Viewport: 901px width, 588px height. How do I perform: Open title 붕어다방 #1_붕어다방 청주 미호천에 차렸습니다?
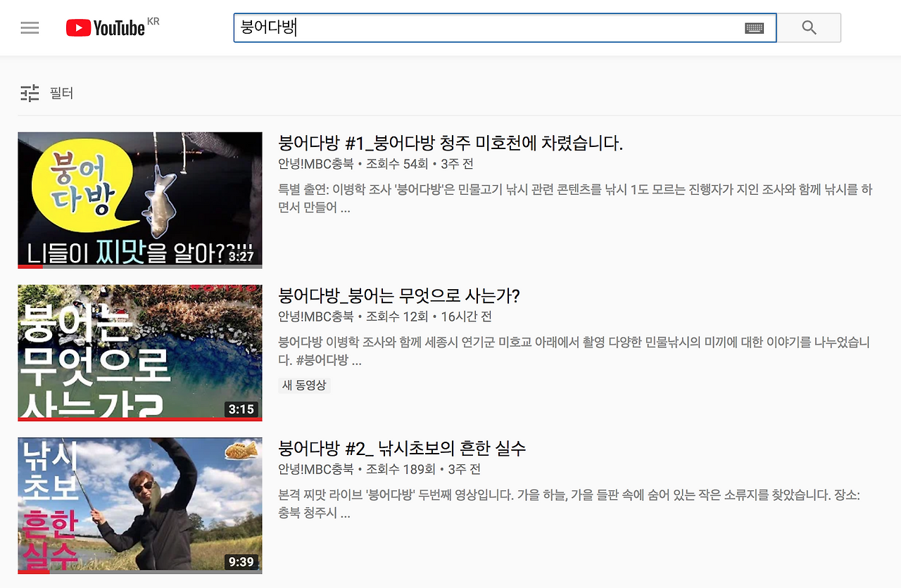click(450, 143)
